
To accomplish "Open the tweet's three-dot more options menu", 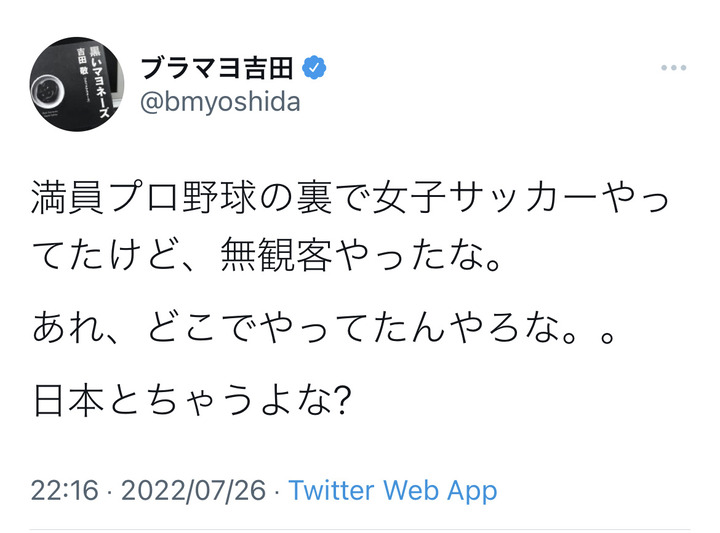I will (x=674, y=68).
